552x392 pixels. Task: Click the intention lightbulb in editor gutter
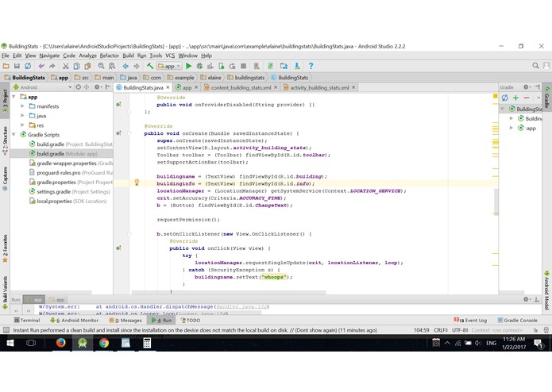pyautogui.click(x=137, y=182)
